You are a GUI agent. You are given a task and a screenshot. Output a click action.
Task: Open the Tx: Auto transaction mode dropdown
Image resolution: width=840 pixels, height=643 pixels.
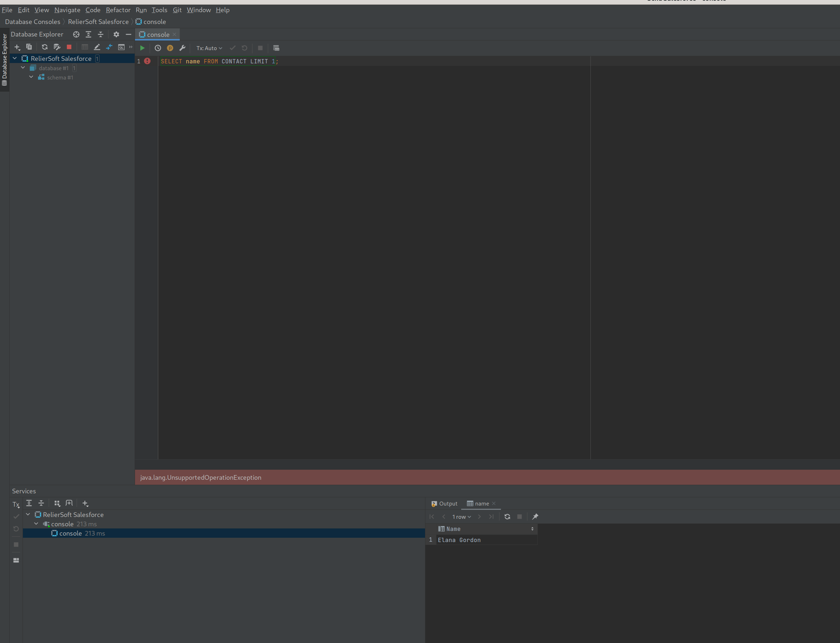[x=209, y=48]
